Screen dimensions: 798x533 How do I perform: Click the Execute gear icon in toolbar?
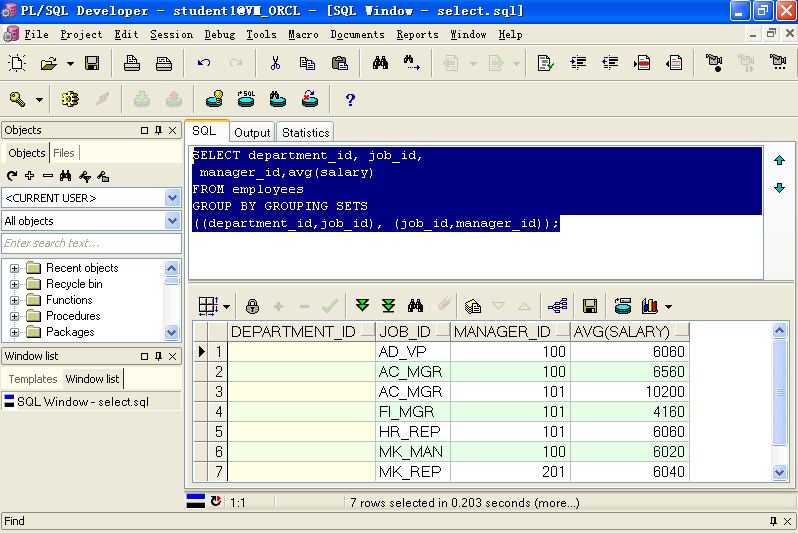pyautogui.click(x=69, y=99)
